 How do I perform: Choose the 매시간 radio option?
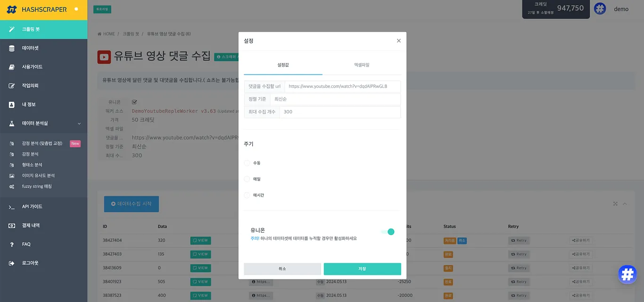point(247,195)
